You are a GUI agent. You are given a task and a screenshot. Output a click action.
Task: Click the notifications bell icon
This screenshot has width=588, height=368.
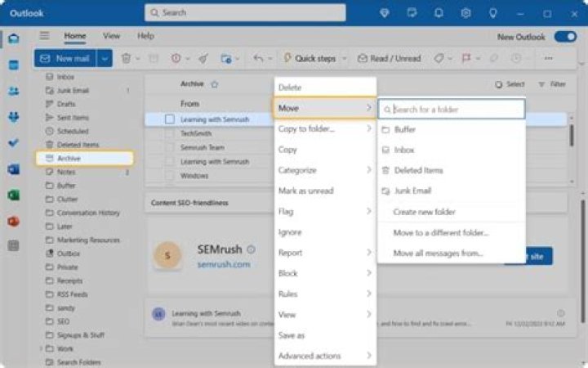[439, 13]
